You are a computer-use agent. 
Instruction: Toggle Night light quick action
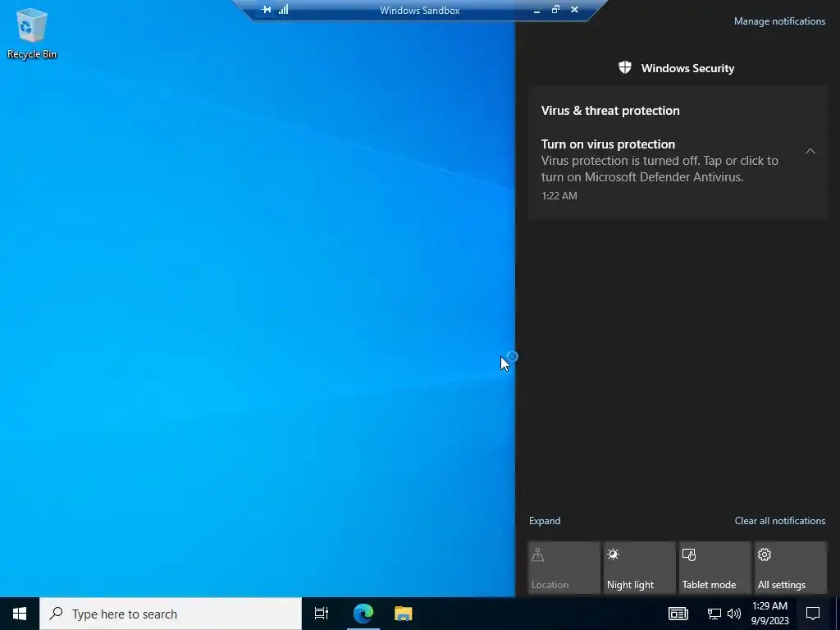coord(639,568)
